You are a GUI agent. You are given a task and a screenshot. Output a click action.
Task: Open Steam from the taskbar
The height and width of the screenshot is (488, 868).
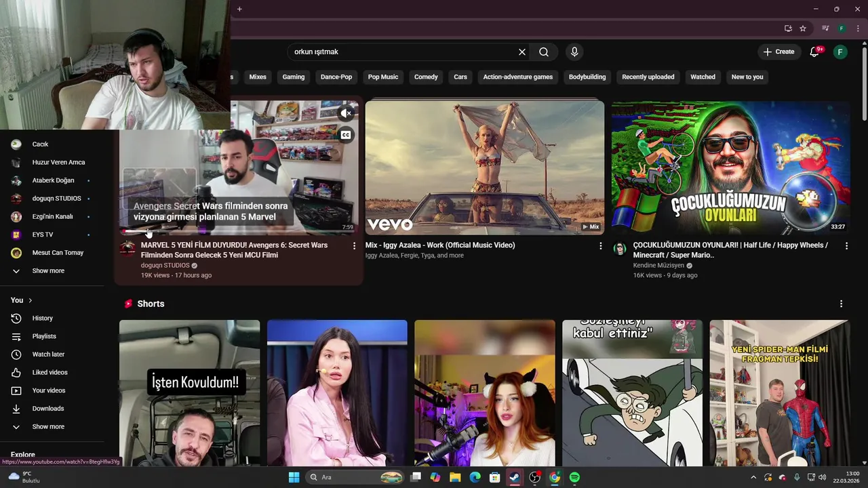click(515, 477)
